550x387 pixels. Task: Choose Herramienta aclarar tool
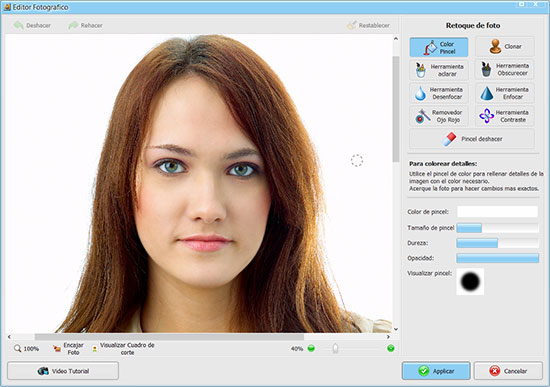point(438,70)
